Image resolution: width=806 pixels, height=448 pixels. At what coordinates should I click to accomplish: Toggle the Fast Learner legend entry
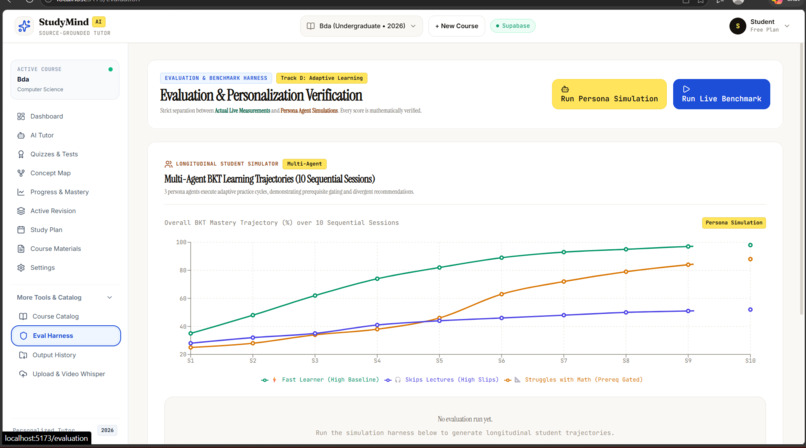click(x=320, y=380)
